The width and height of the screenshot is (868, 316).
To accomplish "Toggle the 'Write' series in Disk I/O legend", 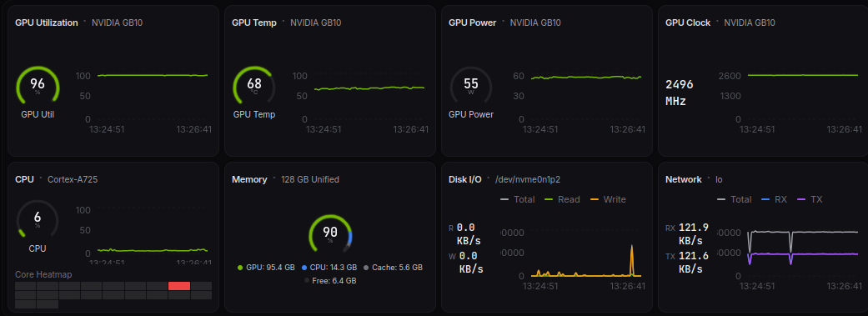I will (608, 199).
